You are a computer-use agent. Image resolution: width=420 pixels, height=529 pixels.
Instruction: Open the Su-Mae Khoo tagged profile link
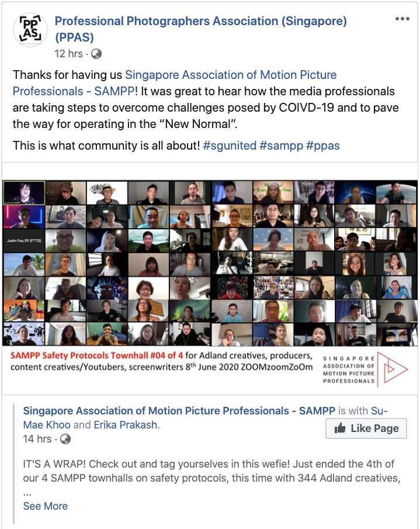click(x=205, y=418)
